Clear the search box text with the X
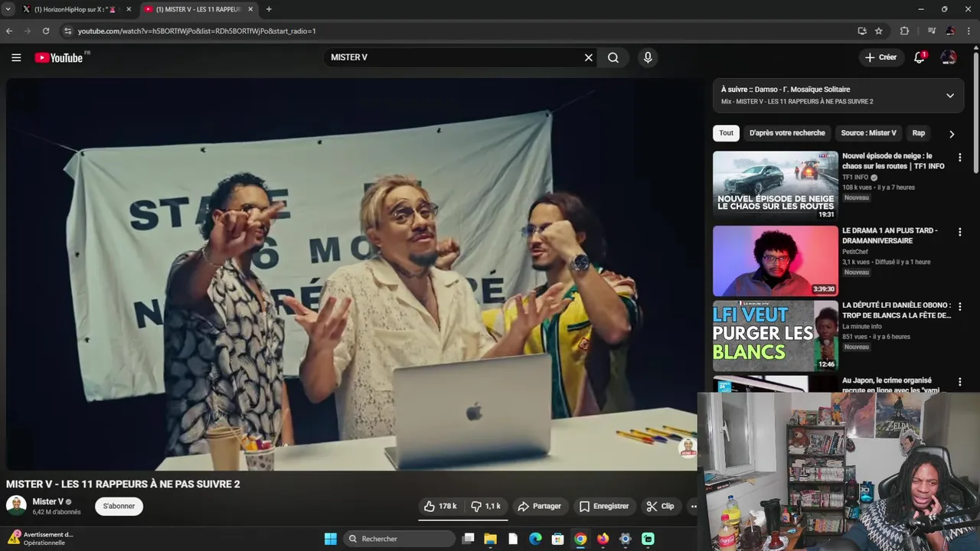 coord(589,57)
